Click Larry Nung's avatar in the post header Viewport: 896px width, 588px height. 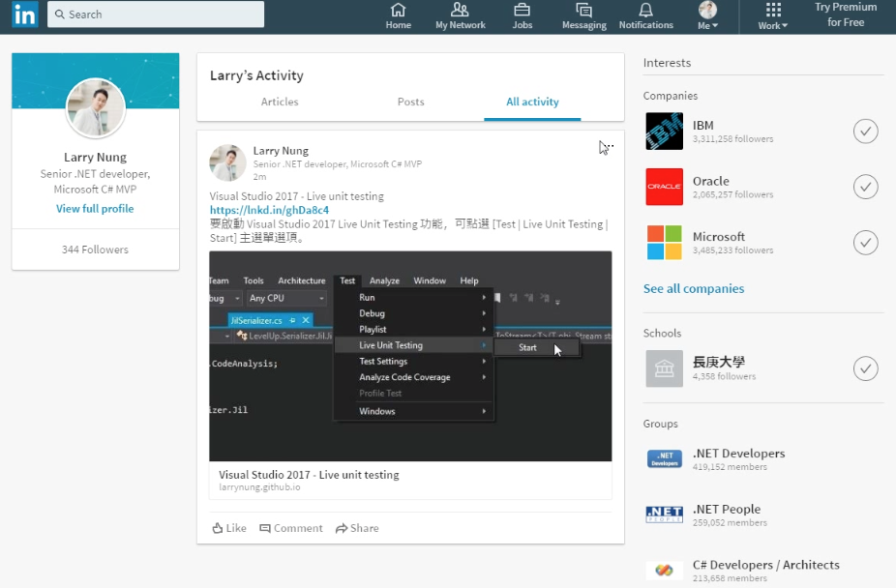coord(227,162)
